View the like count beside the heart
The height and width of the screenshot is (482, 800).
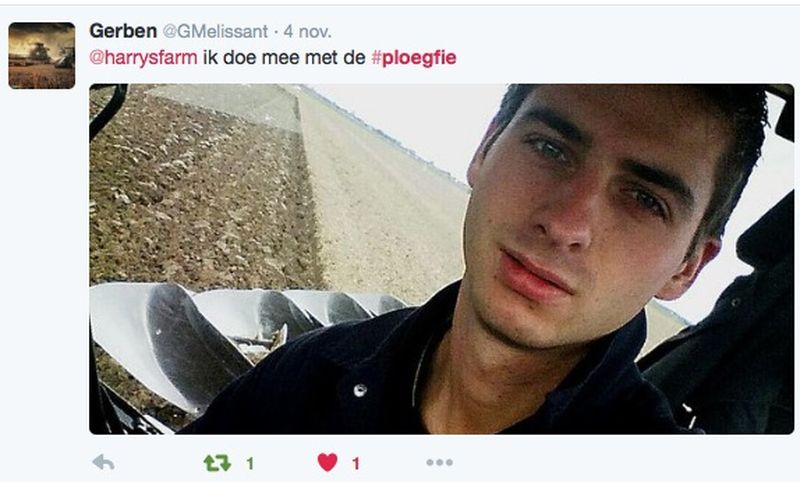pos(356,463)
